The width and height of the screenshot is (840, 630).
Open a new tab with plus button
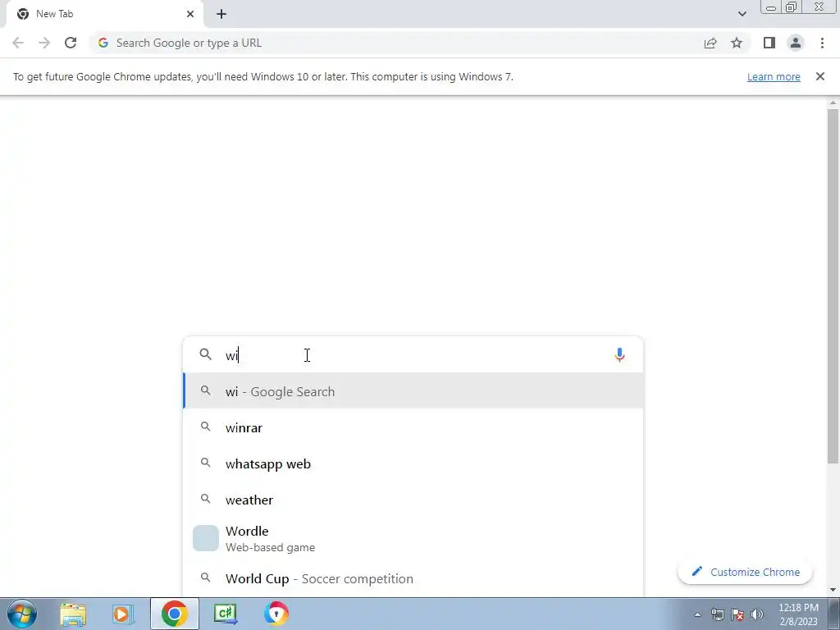tap(221, 14)
